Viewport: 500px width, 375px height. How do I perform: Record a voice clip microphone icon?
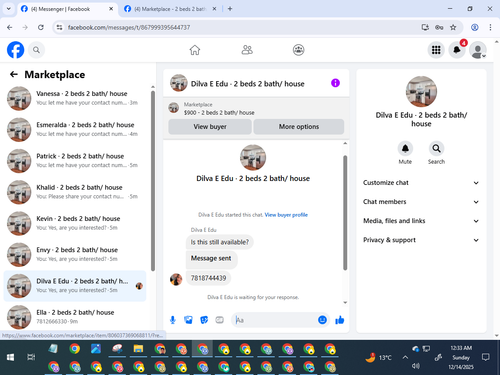coord(173,320)
